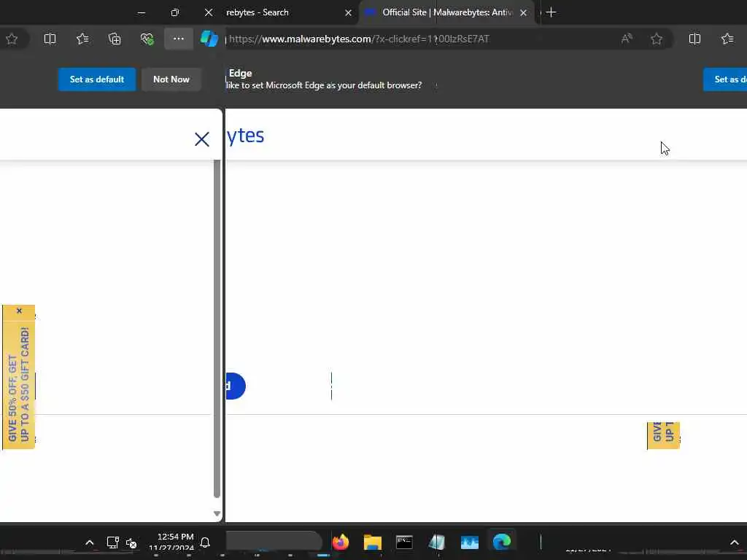Close the side panel with blue X
The width and height of the screenshot is (747, 560).
click(x=202, y=139)
